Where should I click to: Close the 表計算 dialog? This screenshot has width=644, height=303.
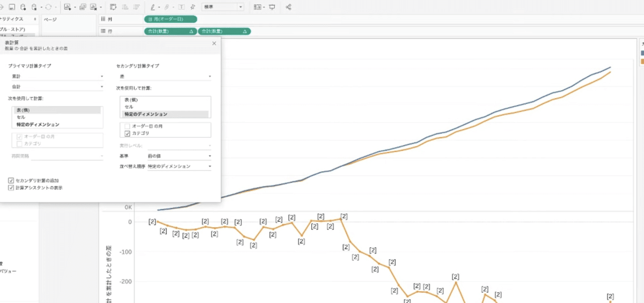(214, 42)
